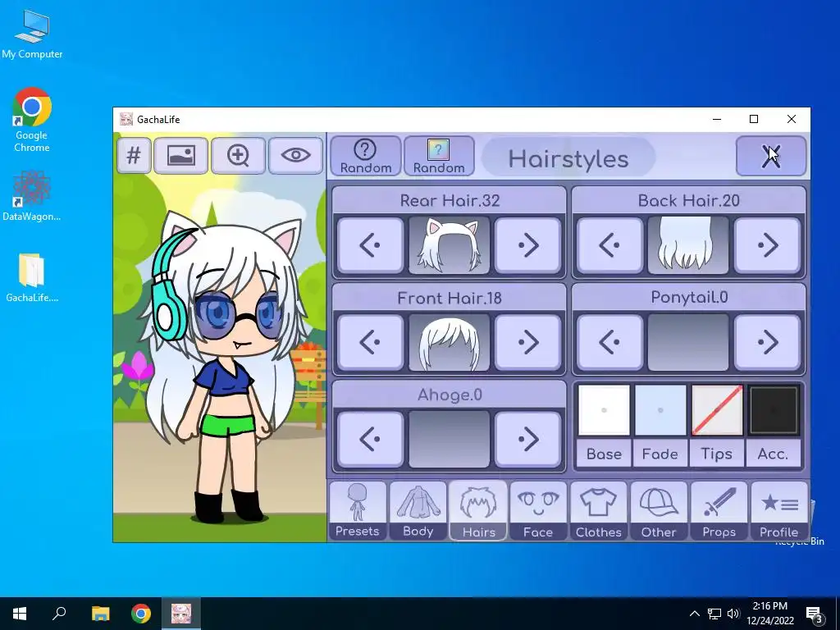Viewport: 840px width, 630px height.
Task: Open the background image picker
Action: click(x=180, y=156)
